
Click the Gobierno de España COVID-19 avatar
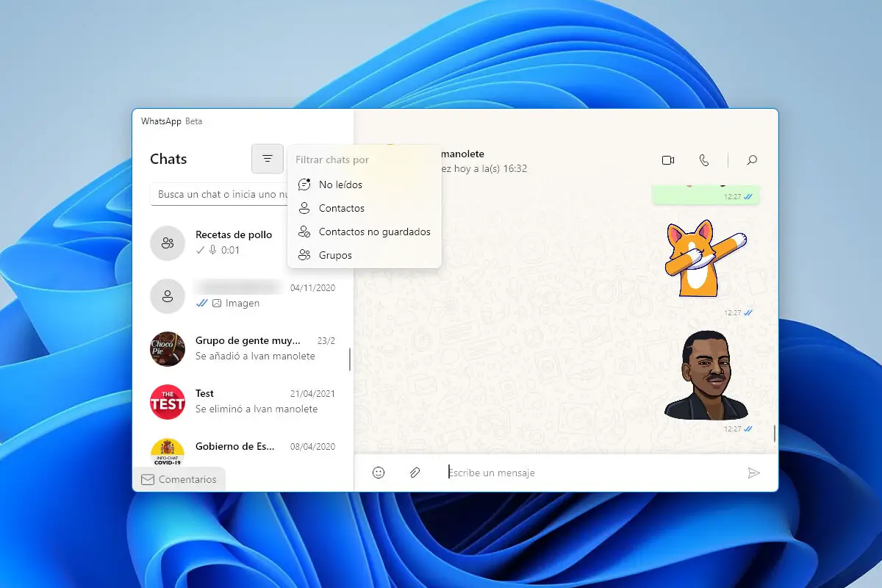[x=168, y=451]
